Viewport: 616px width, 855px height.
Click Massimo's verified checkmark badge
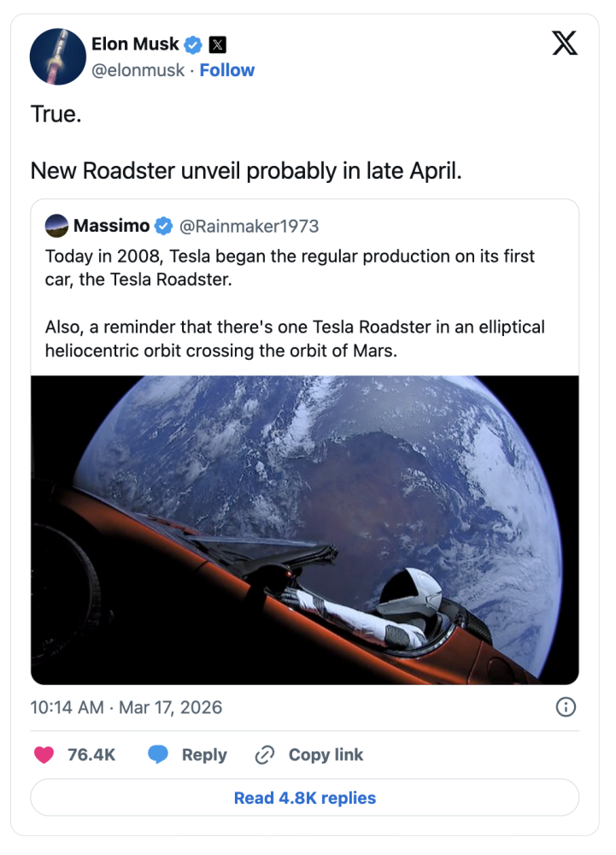tap(164, 226)
